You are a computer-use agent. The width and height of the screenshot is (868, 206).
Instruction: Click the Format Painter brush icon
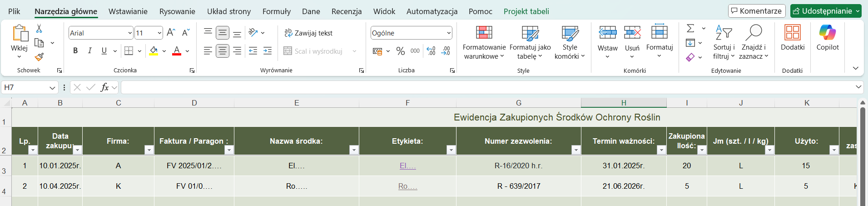pyautogui.click(x=39, y=57)
